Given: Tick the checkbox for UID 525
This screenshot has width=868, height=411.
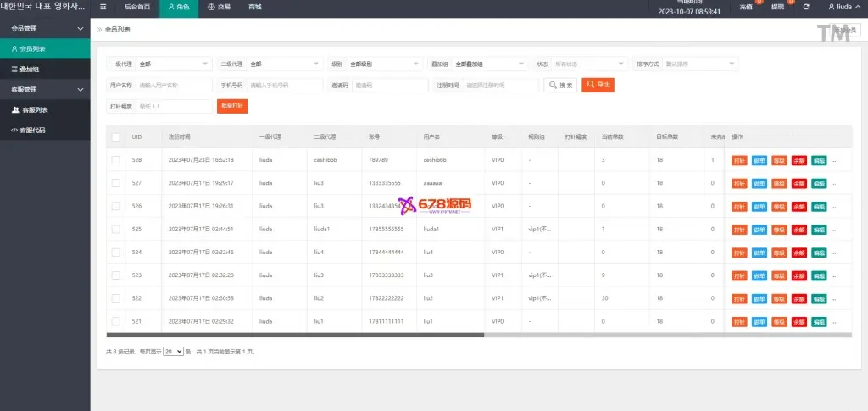Looking at the screenshot, I should pyautogui.click(x=115, y=229).
